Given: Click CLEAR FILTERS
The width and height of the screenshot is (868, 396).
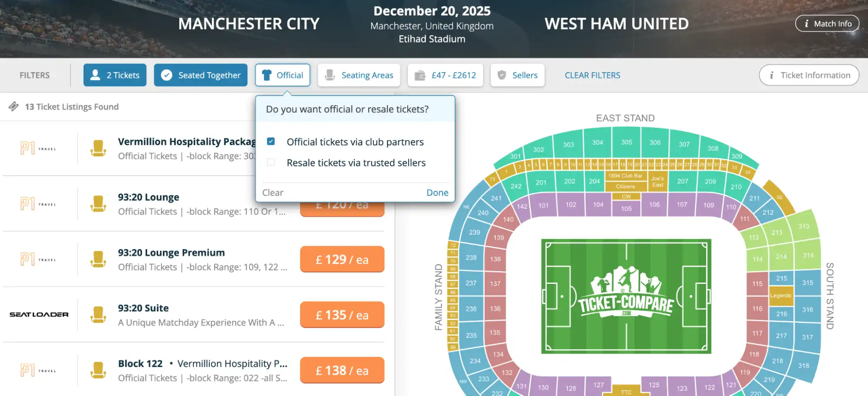Looking at the screenshot, I should point(592,75).
